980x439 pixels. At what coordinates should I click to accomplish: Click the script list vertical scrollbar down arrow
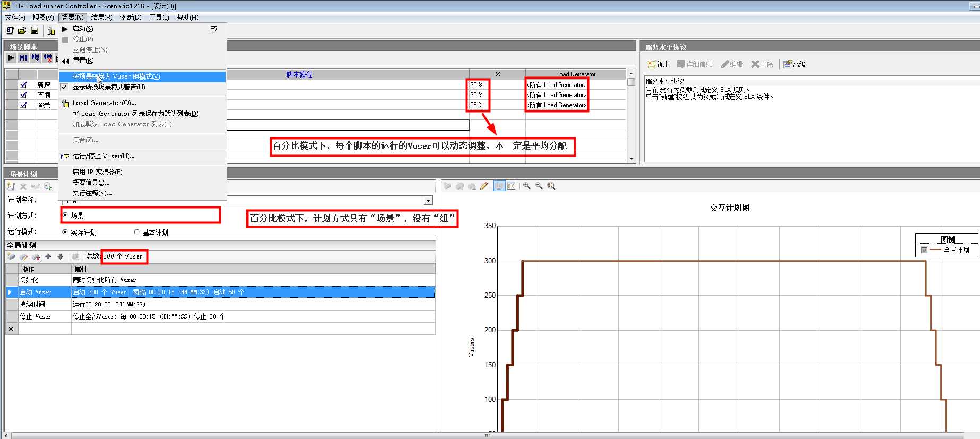click(x=632, y=159)
